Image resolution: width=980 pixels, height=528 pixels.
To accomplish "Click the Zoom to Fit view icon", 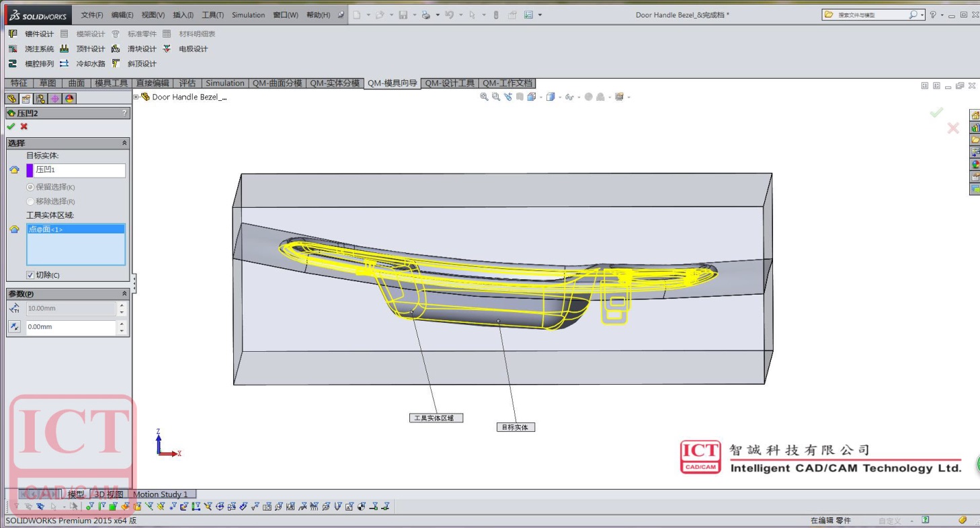I will pyautogui.click(x=484, y=97).
